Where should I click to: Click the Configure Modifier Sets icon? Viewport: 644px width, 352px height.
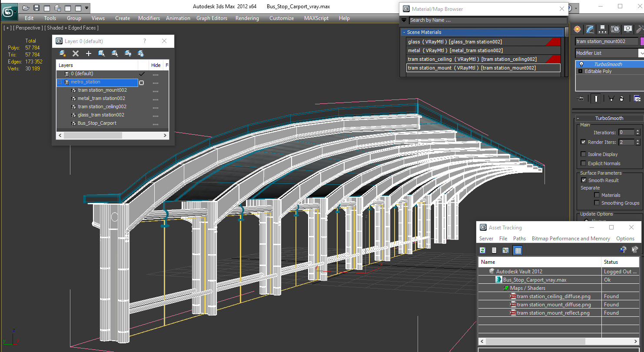tap(637, 99)
